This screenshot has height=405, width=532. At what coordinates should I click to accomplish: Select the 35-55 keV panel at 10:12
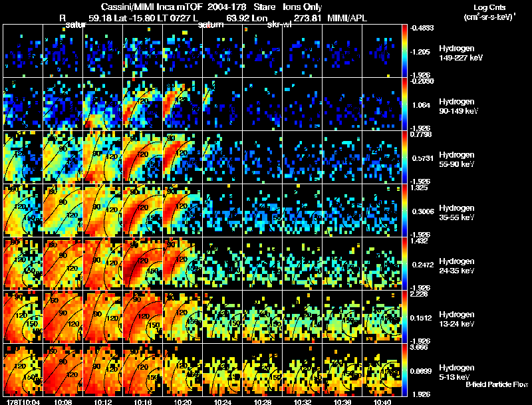(103, 210)
